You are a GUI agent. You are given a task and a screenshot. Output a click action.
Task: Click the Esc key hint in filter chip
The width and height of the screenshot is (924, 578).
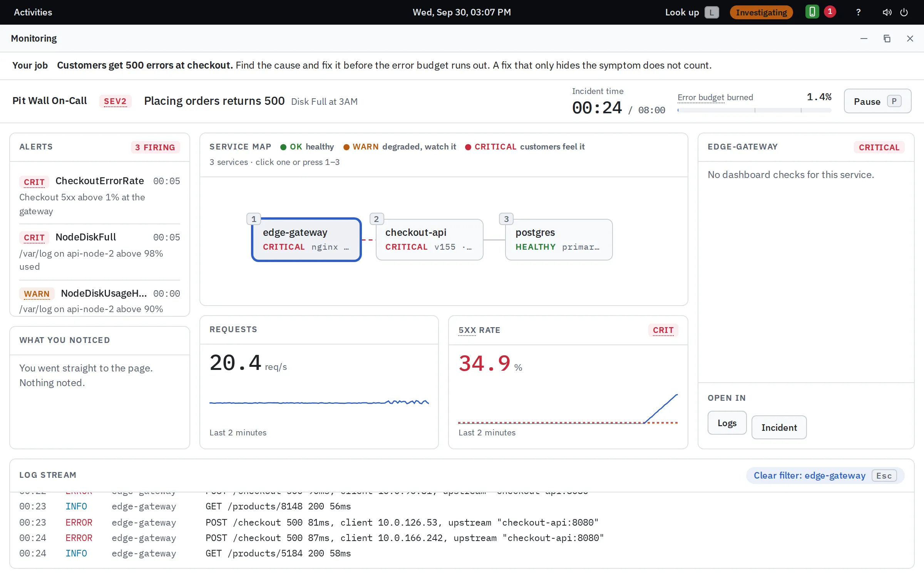[x=884, y=476]
